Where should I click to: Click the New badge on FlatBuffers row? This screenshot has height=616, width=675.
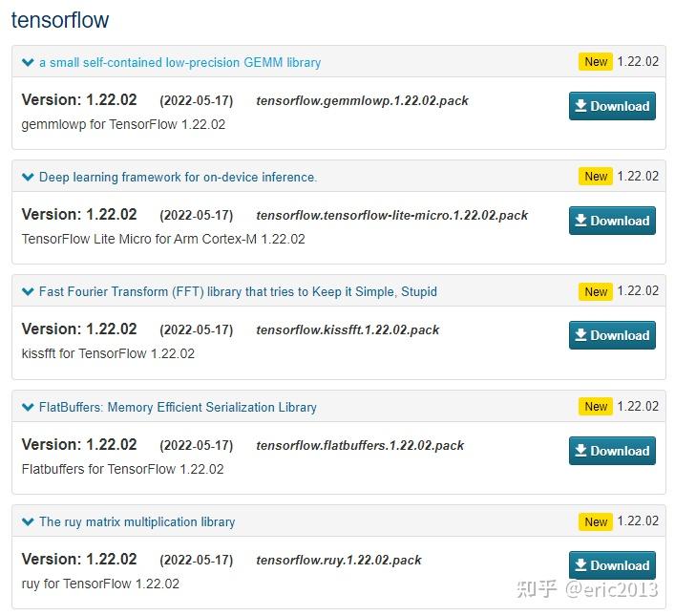pos(596,407)
